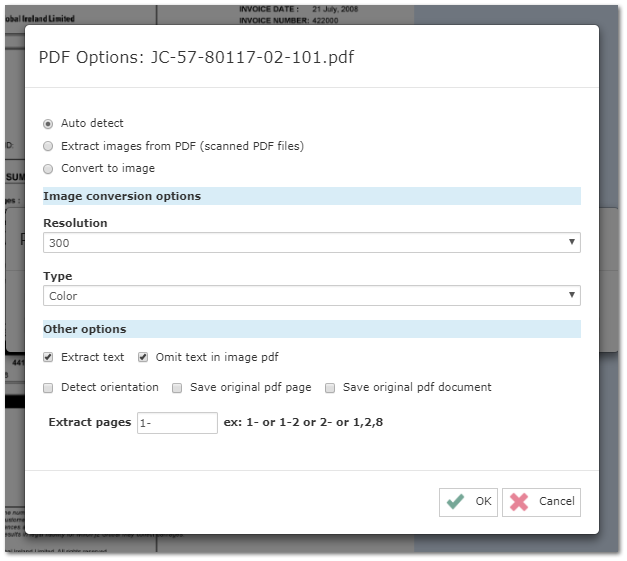Image resolution: width=627 pixels, height=561 pixels.
Task: Click INVOICE DATE text in background document
Action: [x=269, y=9]
